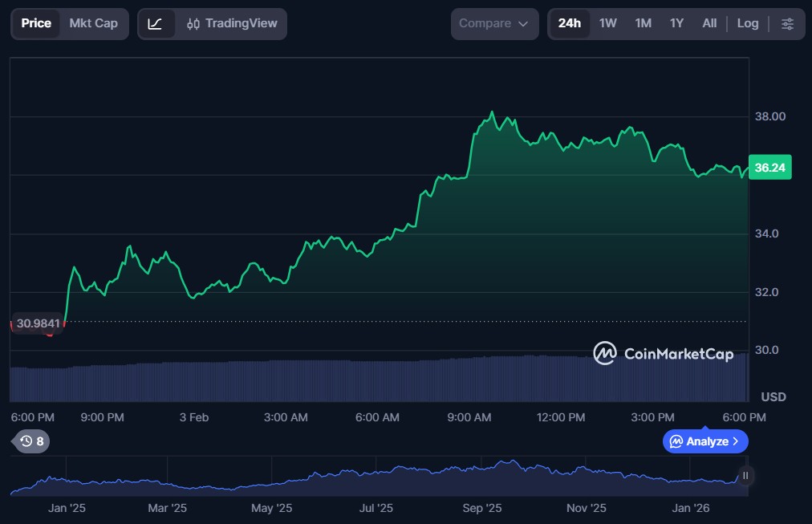Viewport: 812px width, 524px height.
Task: Open chart settings sliders icon
Action: coord(787,23)
